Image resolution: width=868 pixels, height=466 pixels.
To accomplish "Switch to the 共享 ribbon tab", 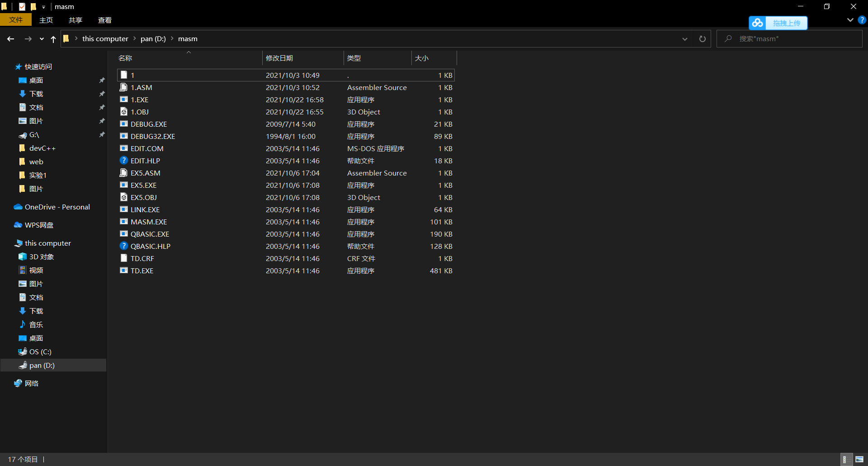I will (75, 20).
